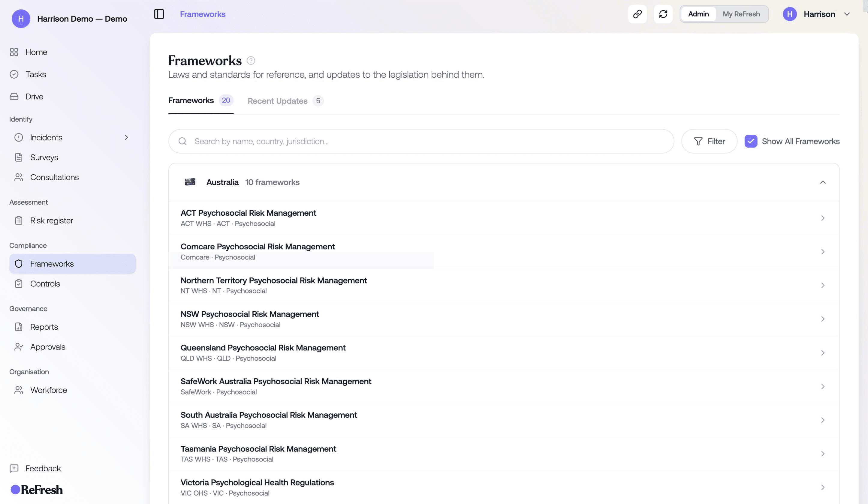
Task: Open SafeWork Australia Psychosocial Risk Management row
Action: (x=504, y=386)
